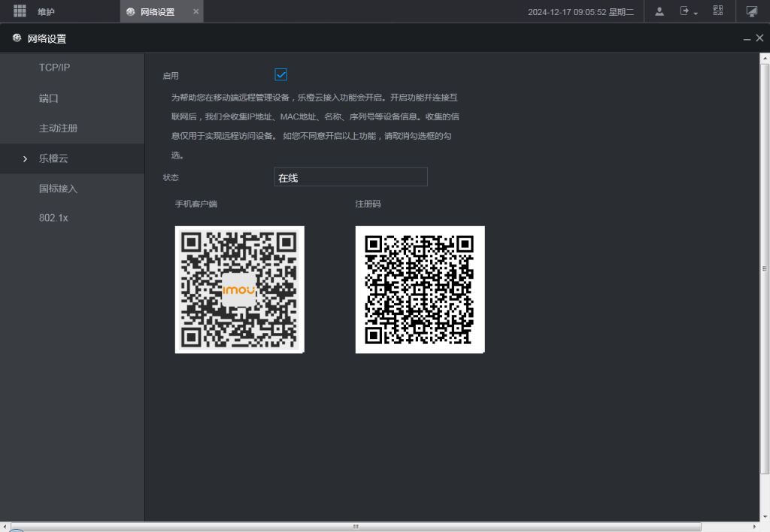770x532 pixels.
Task: Click the monitor display icon
Action: [x=751, y=11]
